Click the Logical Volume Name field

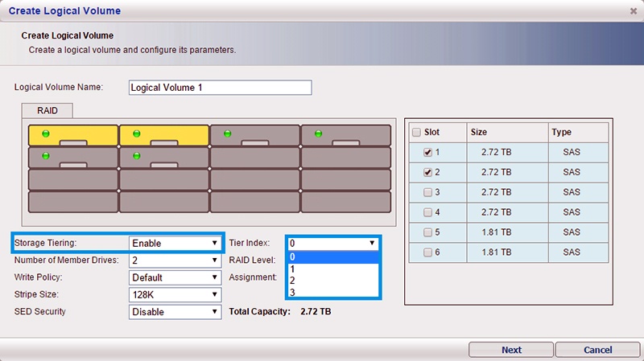(x=220, y=88)
